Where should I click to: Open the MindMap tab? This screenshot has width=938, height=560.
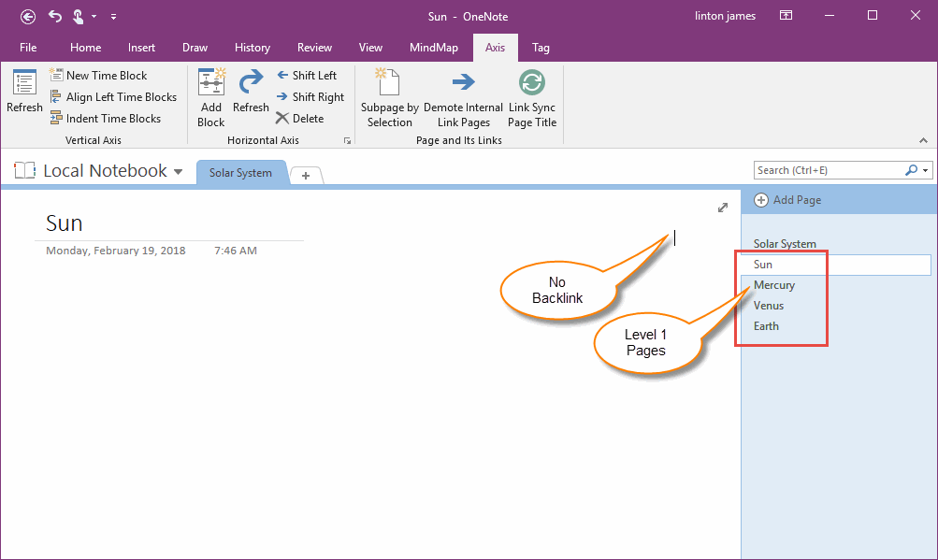click(434, 48)
